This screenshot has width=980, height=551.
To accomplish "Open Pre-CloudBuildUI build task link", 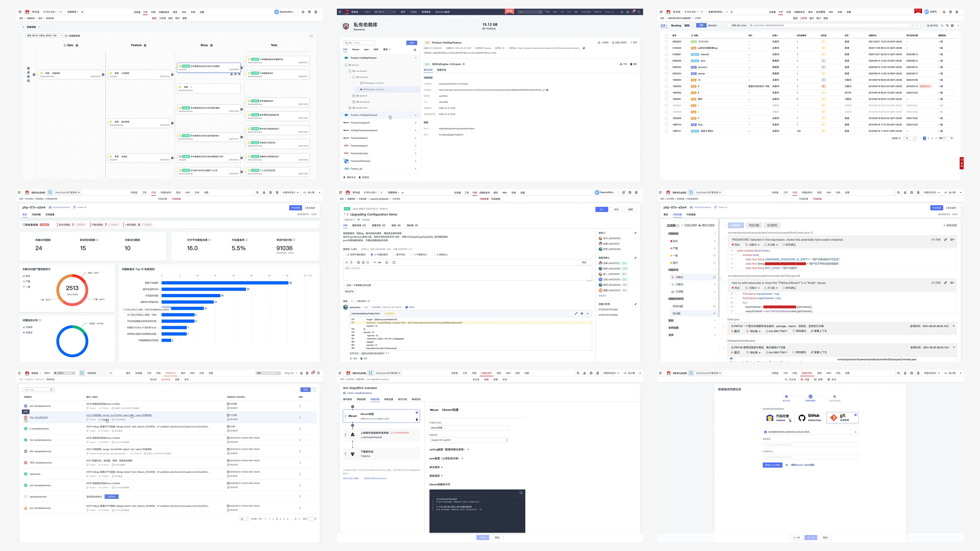I will pyautogui.click(x=39, y=418).
